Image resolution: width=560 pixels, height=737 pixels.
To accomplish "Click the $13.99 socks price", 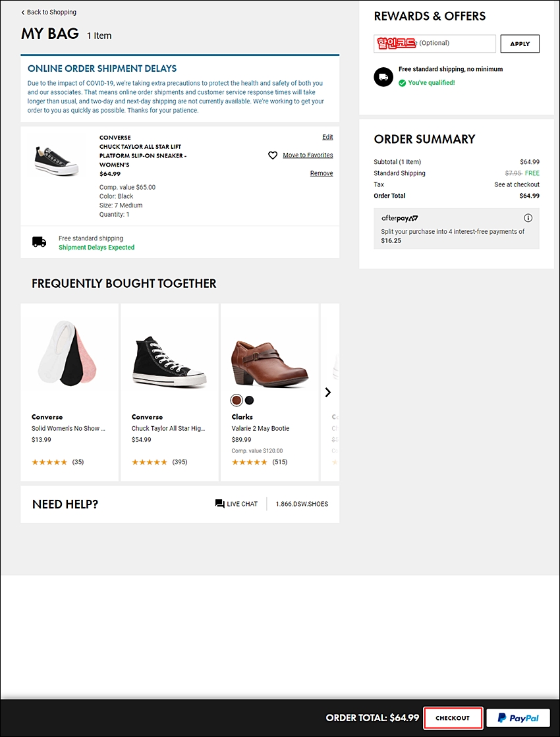I will (42, 440).
